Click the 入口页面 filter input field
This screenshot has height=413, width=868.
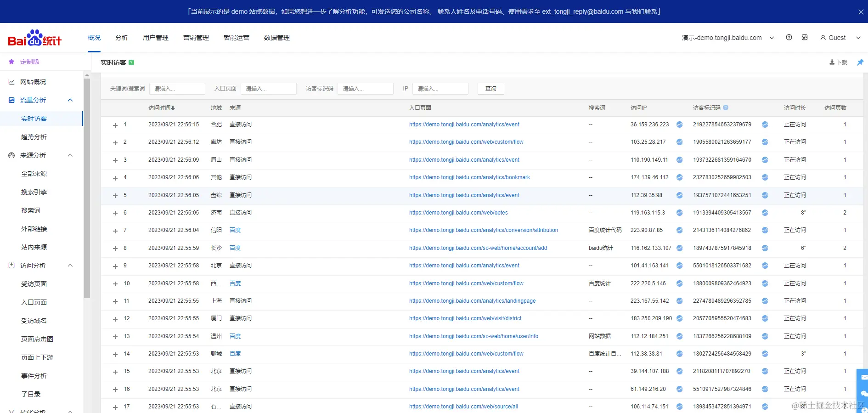269,89
